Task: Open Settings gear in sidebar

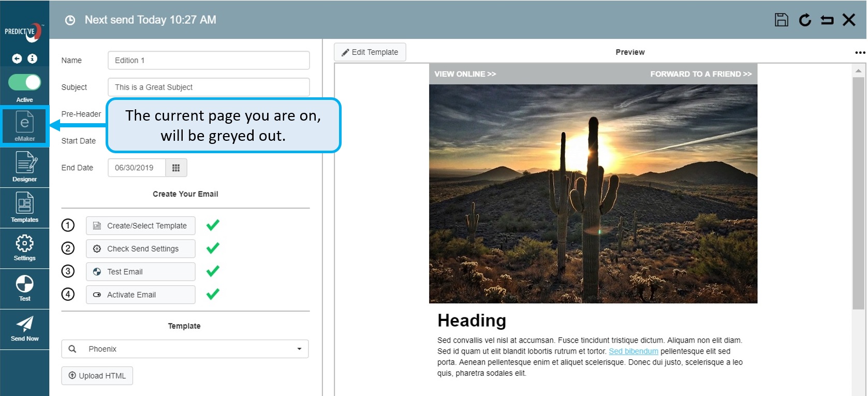Action: point(24,247)
